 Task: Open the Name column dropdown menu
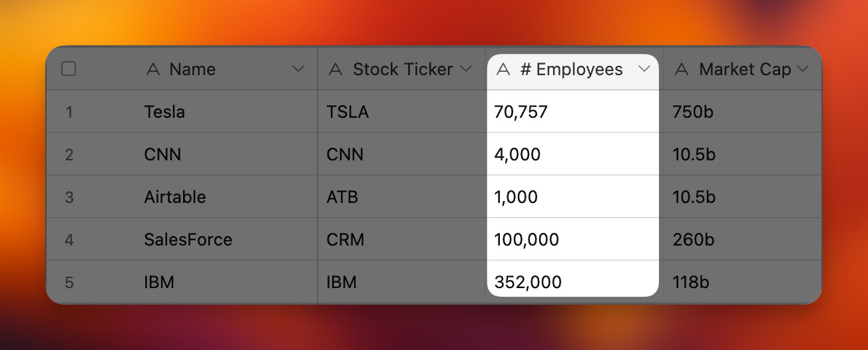coord(298,69)
